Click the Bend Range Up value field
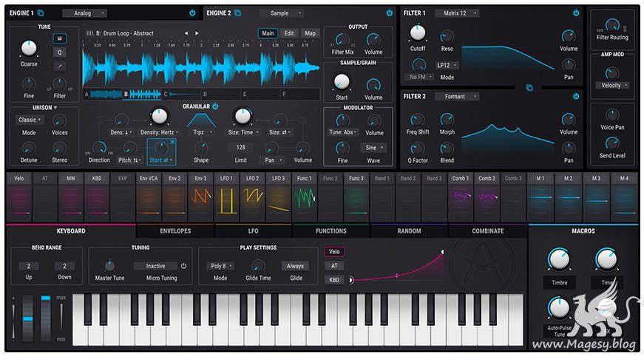The image size is (644, 356). [29, 266]
